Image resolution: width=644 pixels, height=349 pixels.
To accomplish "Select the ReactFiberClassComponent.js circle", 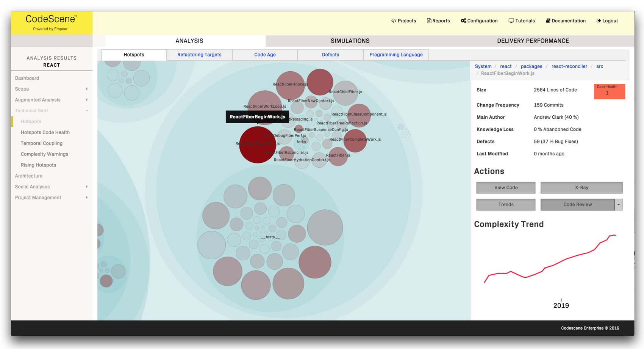I will (x=359, y=115).
